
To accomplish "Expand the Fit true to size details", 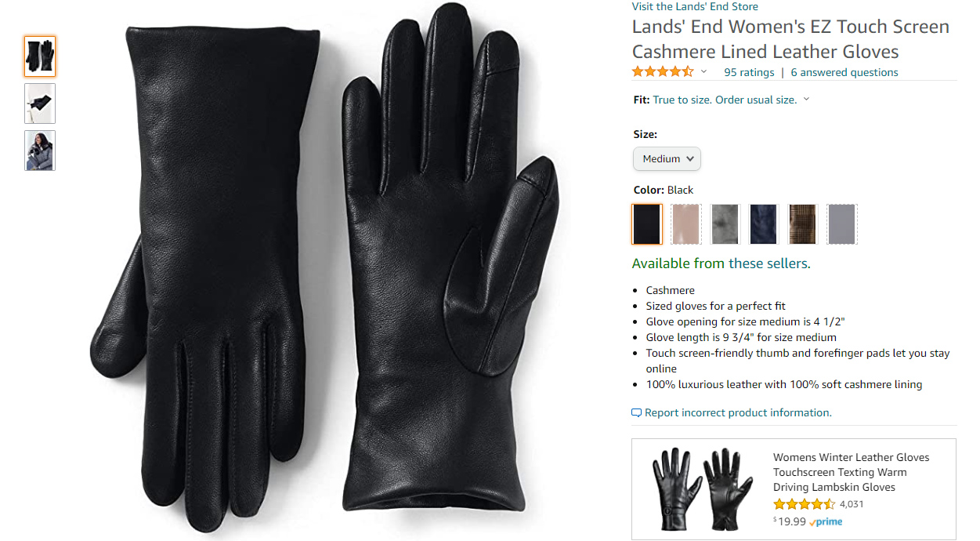I will (x=806, y=100).
